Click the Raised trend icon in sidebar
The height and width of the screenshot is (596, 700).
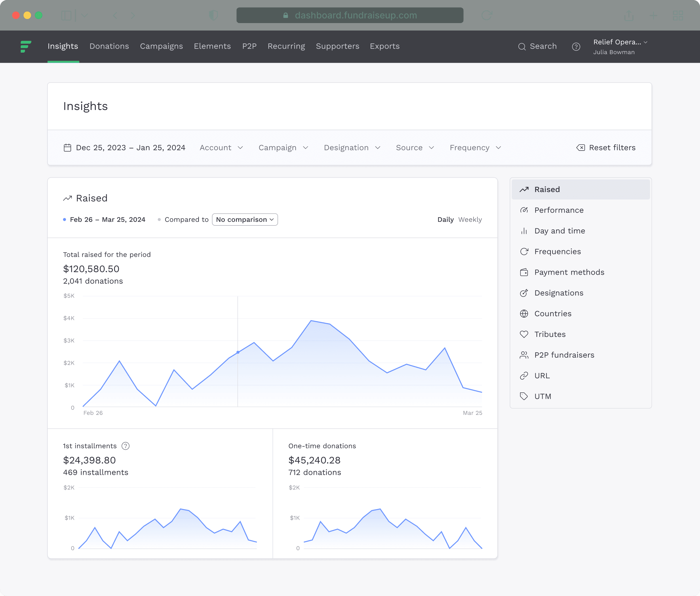point(524,189)
